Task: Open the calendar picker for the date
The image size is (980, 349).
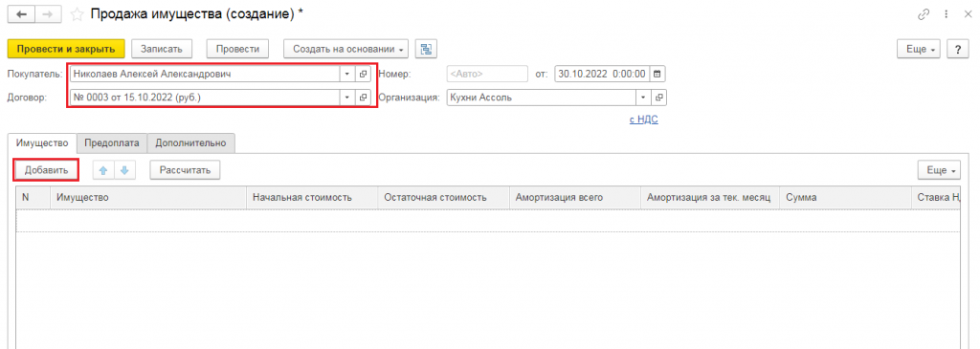Action: pyautogui.click(x=657, y=74)
